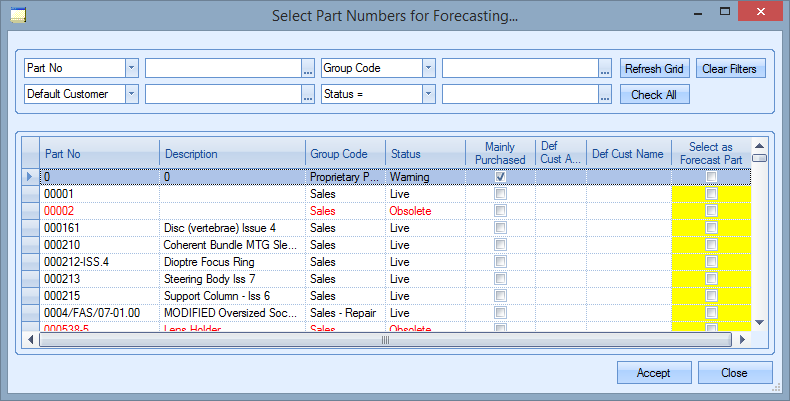The width and height of the screenshot is (790, 401).
Task: Toggle Mainly Purchased checkbox for part 000161
Action: [501, 228]
